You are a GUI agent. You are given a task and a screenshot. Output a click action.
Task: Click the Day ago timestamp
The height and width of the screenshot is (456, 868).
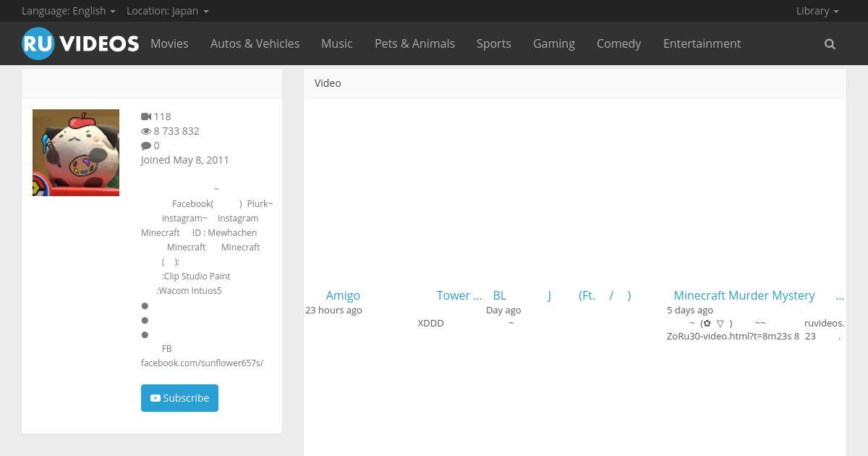503,310
